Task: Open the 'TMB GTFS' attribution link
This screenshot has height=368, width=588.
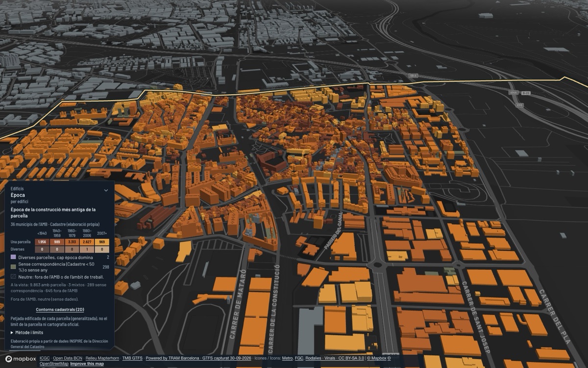Action: 132,358
